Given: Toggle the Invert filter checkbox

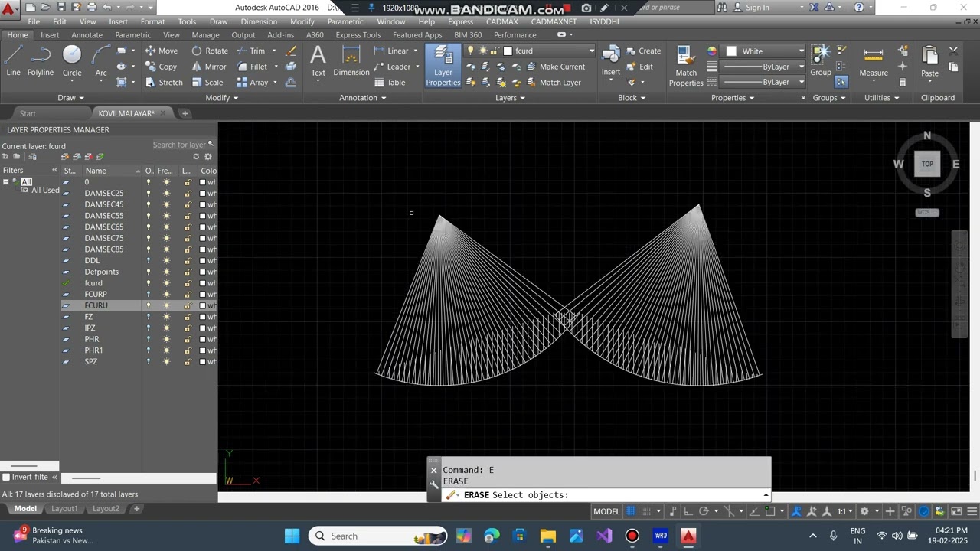Looking at the screenshot, I should pos(7,477).
